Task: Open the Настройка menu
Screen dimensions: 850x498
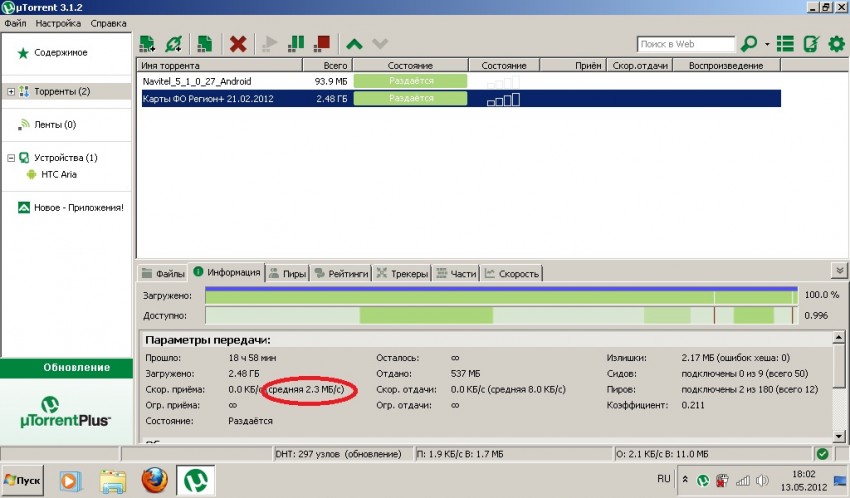Action: 58,22
